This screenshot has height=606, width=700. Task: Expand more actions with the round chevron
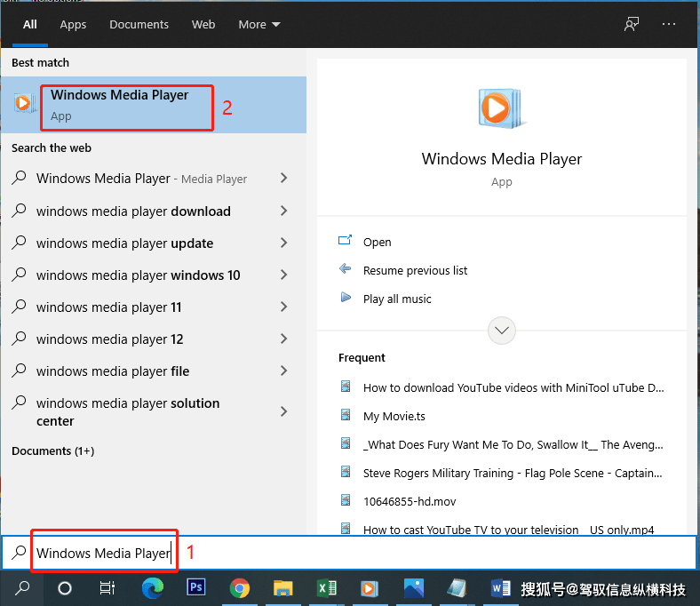click(x=502, y=331)
